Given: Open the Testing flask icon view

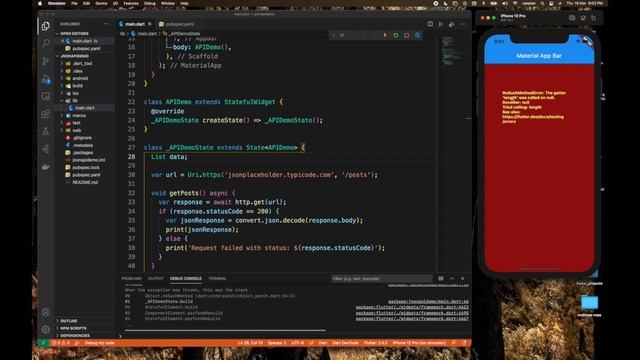Looking at the screenshot, I should coord(46,131).
